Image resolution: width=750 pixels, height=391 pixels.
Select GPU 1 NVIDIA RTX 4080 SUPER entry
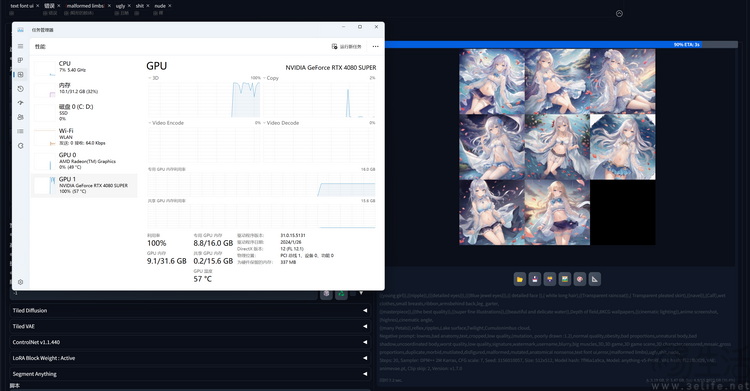point(84,185)
